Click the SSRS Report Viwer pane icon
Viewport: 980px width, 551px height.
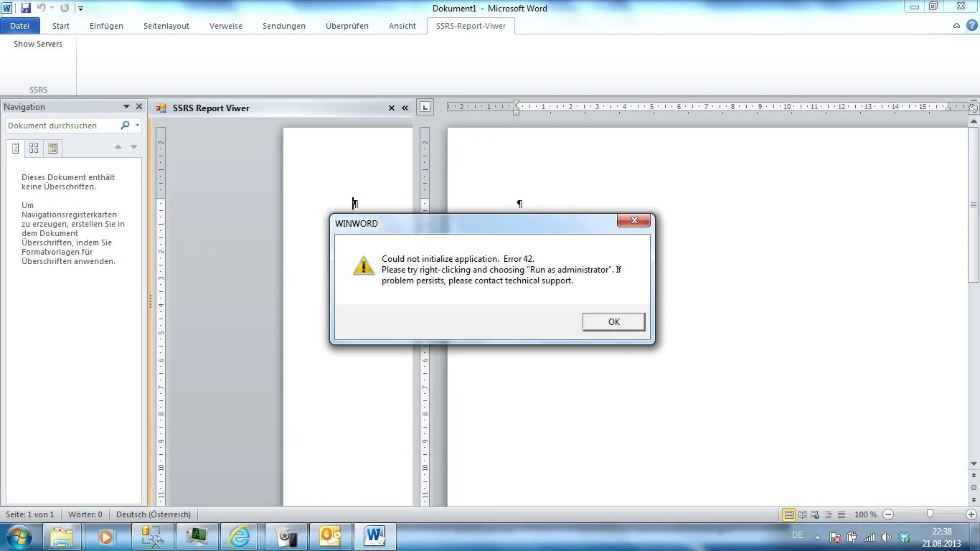click(161, 108)
